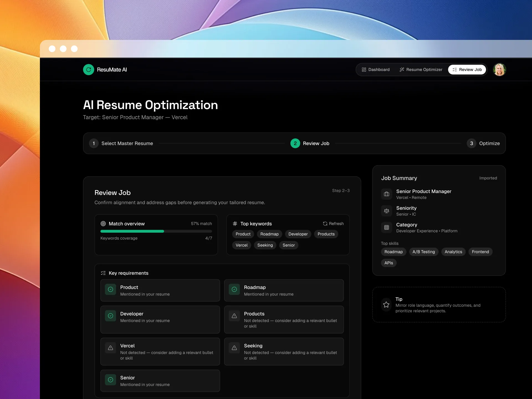Open the Products requirement card
This screenshot has width=532, height=399.
[284, 319]
